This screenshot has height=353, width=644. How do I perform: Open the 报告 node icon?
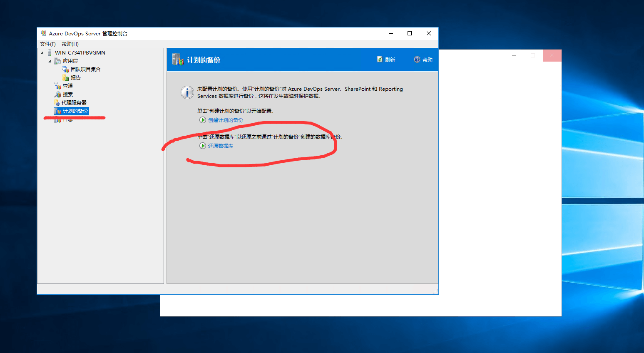(65, 78)
